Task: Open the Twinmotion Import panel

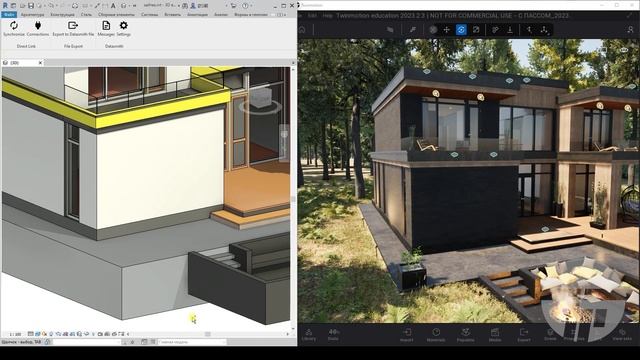Action: tap(407, 335)
